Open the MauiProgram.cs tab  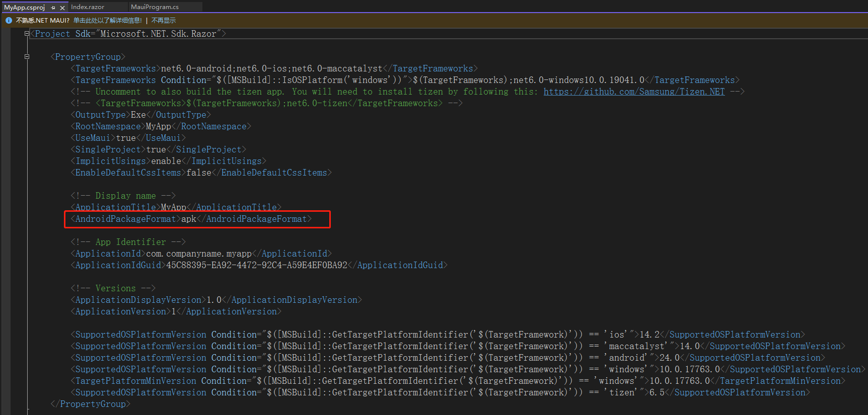[155, 7]
